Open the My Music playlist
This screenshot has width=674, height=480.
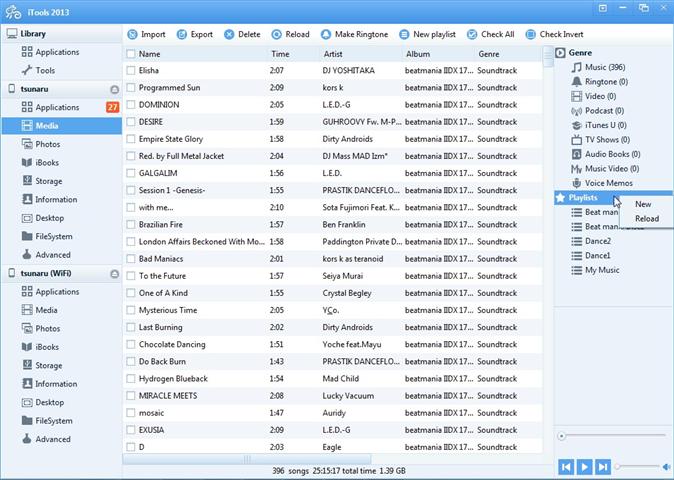[x=595, y=270]
